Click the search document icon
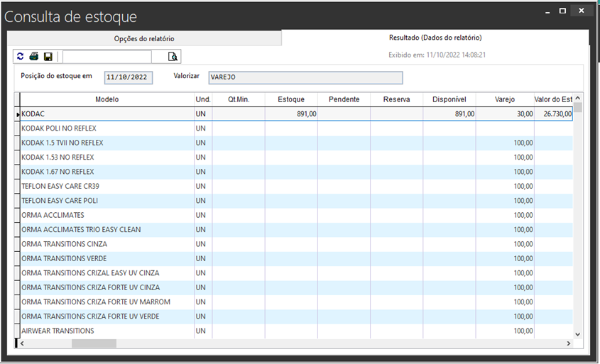The height and width of the screenshot is (364, 600). [173, 57]
